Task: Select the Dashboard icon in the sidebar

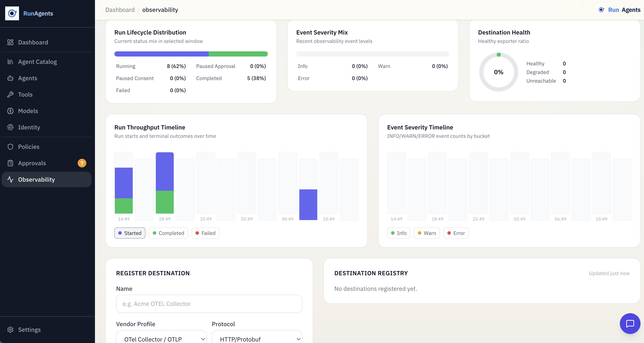Action: pos(10,42)
